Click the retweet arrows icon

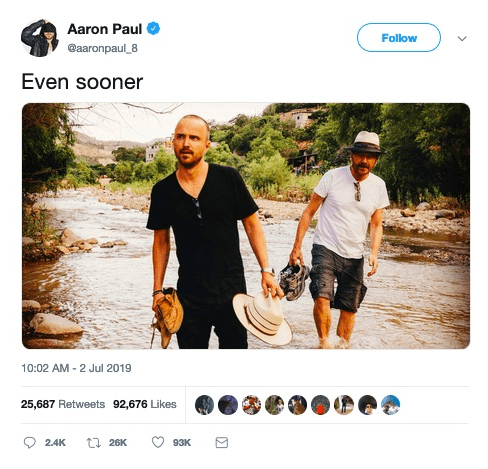click(x=94, y=443)
